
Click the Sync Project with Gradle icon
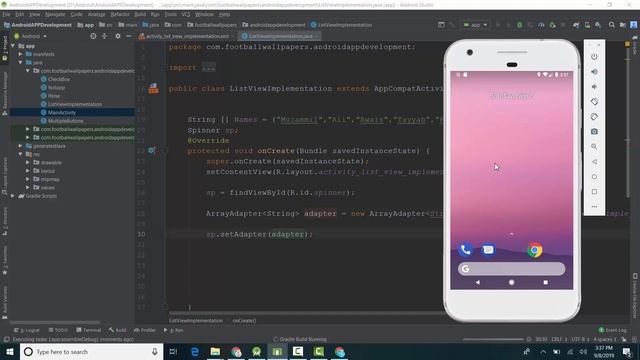point(576,25)
